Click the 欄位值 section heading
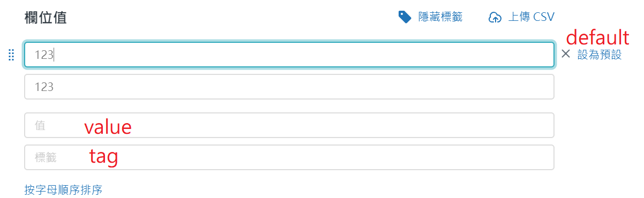 pyautogui.click(x=46, y=17)
